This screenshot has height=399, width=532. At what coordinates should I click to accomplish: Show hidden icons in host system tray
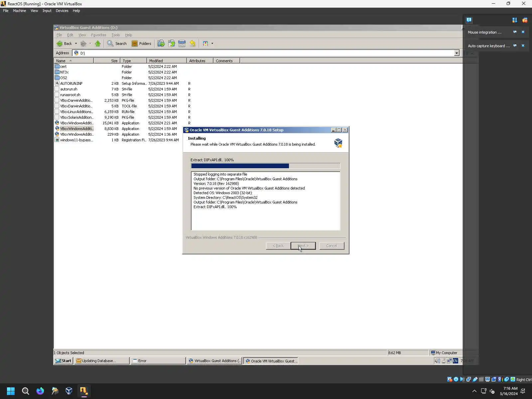pyautogui.click(x=474, y=391)
